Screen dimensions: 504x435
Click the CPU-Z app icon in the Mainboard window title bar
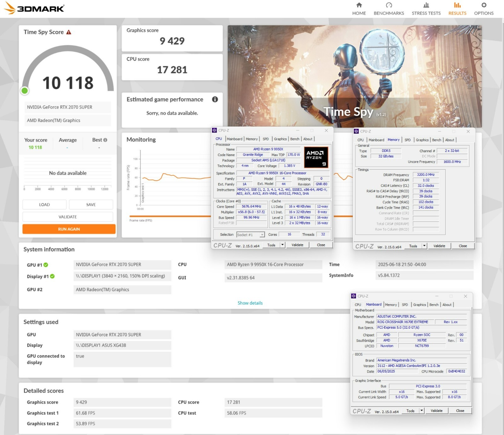(354, 296)
